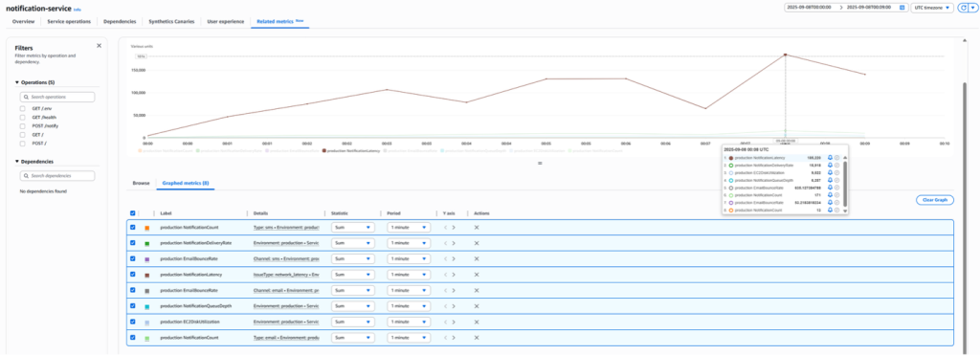This screenshot has height=356, width=980.
Task: Focus the Search operations field
Action: tap(57, 97)
